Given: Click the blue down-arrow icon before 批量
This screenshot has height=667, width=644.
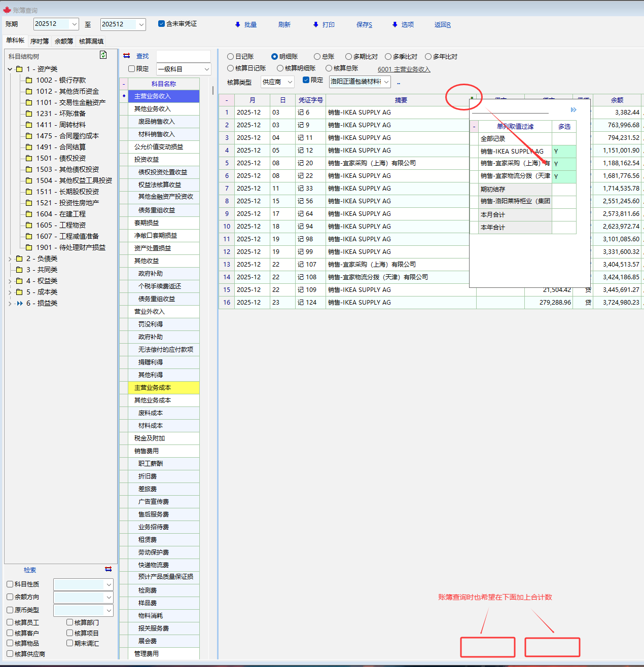Looking at the screenshot, I should tap(237, 25).
